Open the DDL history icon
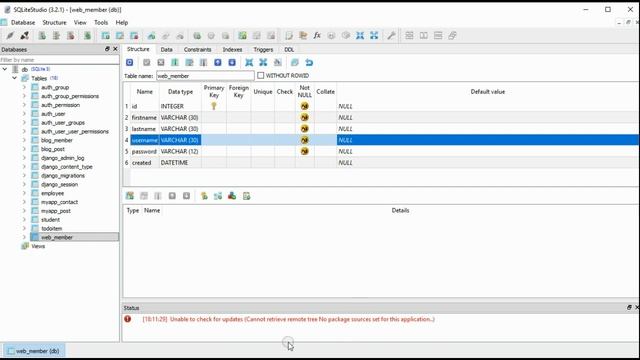 pos(303,36)
